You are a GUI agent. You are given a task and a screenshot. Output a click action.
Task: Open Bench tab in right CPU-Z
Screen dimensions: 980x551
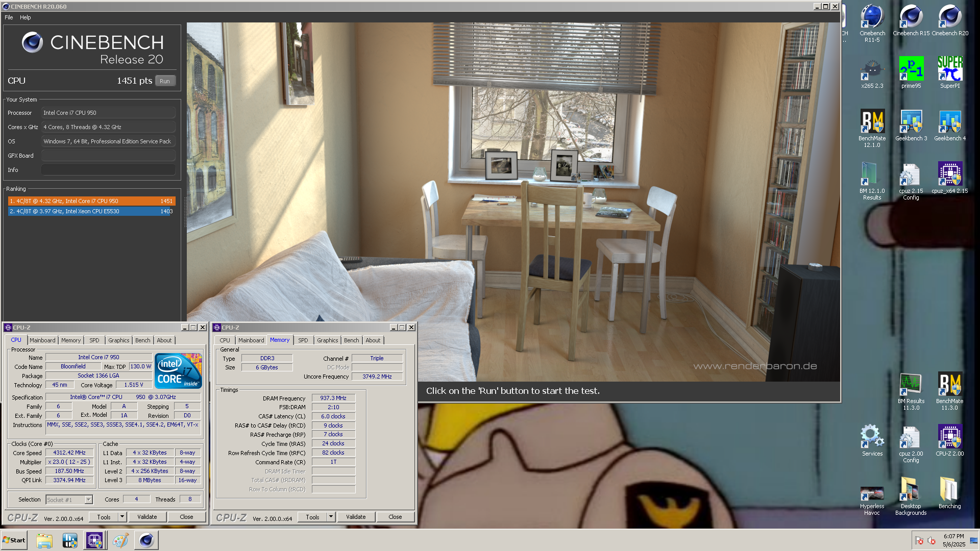[x=352, y=340]
